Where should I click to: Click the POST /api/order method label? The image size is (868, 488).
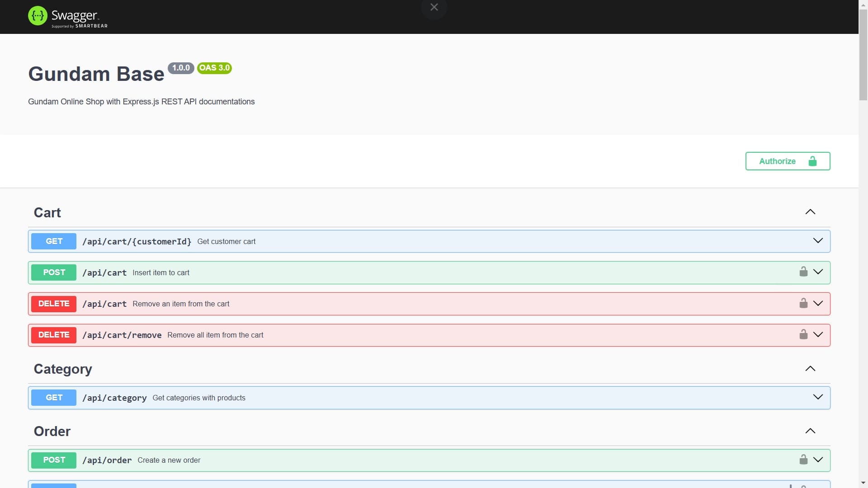click(x=54, y=460)
